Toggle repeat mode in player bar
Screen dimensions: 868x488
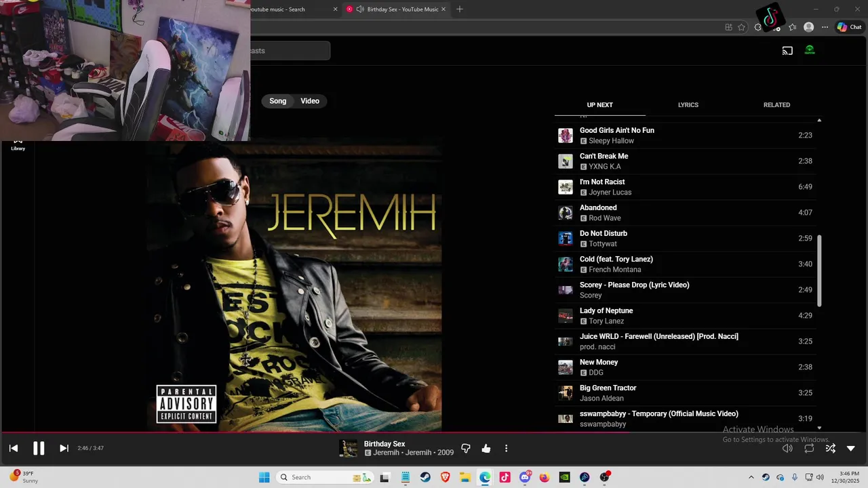pos(809,448)
